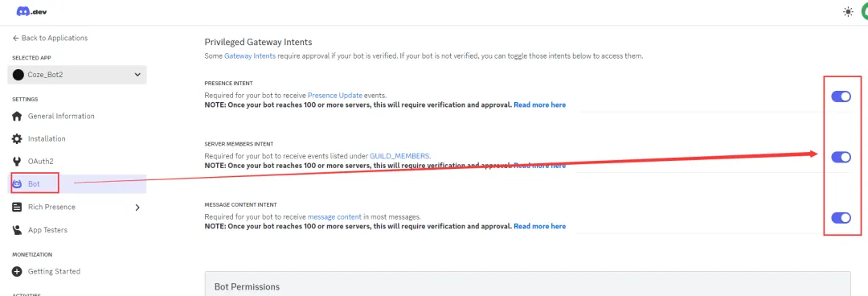
Task: Click the PRESENCE INTENT label
Action: coord(228,83)
